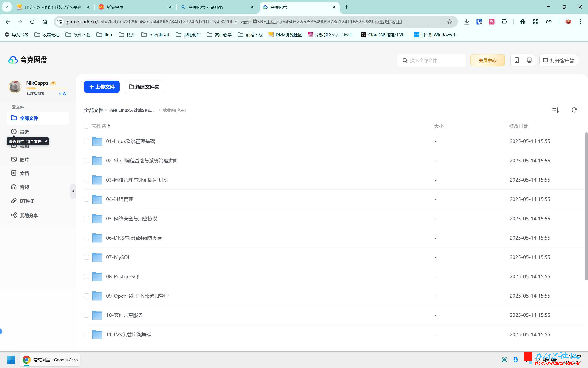This screenshot has width=588, height=368.
Task: Check the 05-网络安全与加密协议 checkbox
Action: pyautogui.click(x=86, y=218)
